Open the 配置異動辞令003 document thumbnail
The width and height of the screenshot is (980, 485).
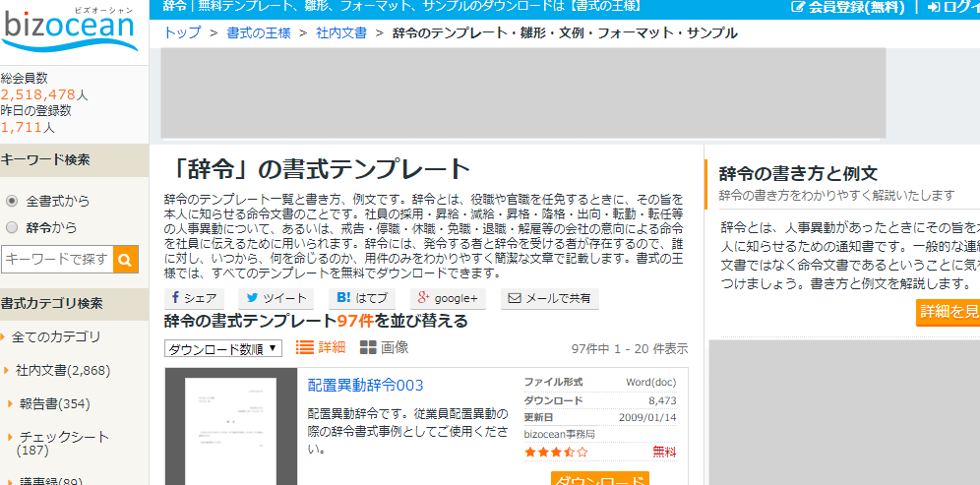(230, 426)
